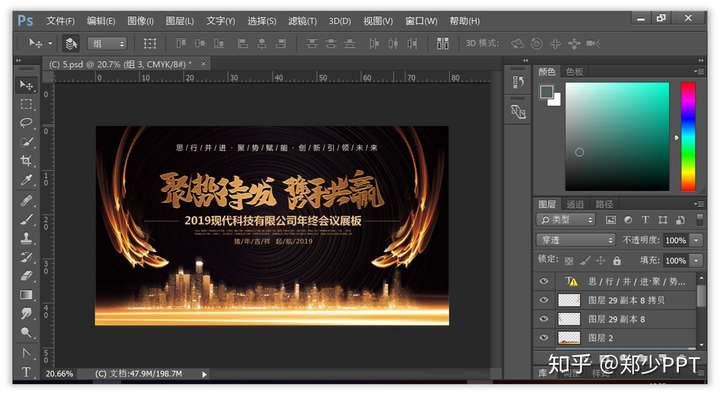720x395 pixels.
Task: Select the Eyedropper tool
Action: (26, 180)
